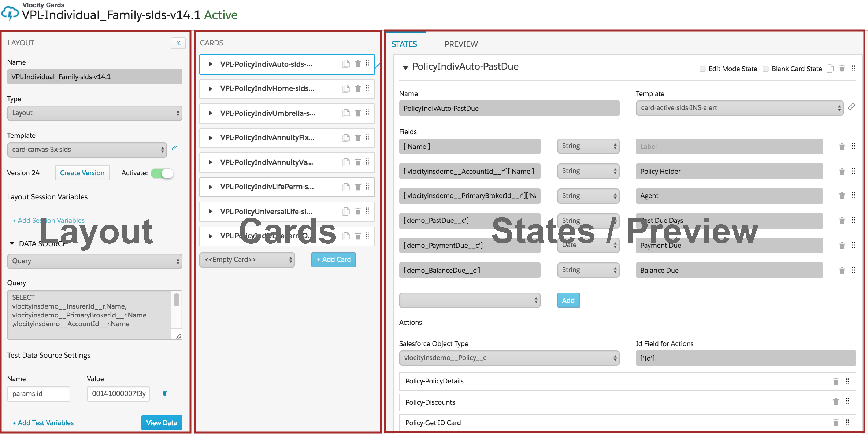Check the Edit Mode State checkbox
This screenshot has height=434, width=868.
702,69
